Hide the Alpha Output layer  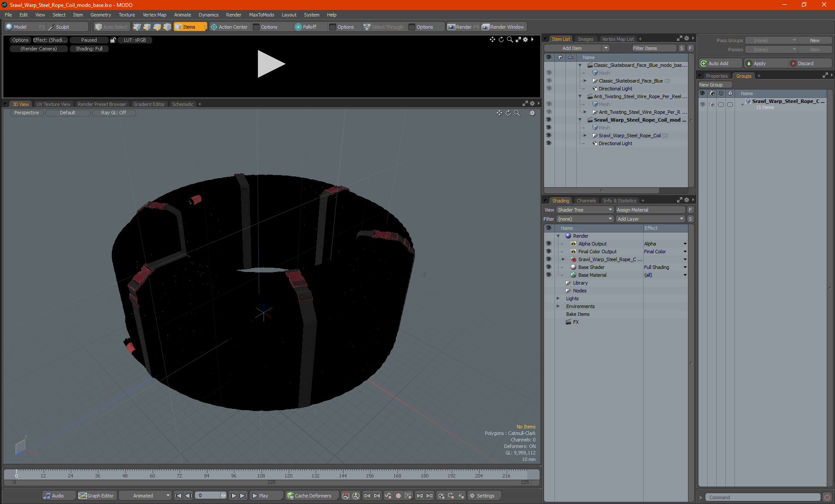coord(548,244)
